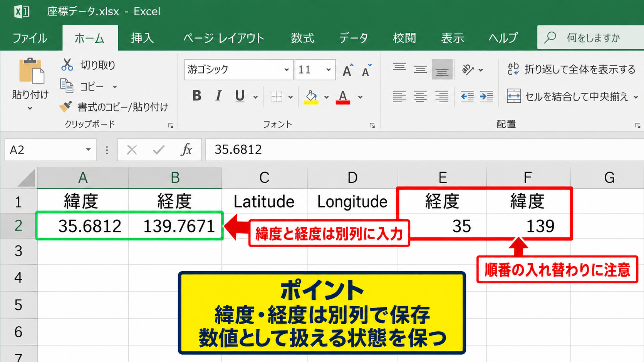The image size is (644, 362).
Task: Click decrease indent icon
Action: tap(467, 97)
